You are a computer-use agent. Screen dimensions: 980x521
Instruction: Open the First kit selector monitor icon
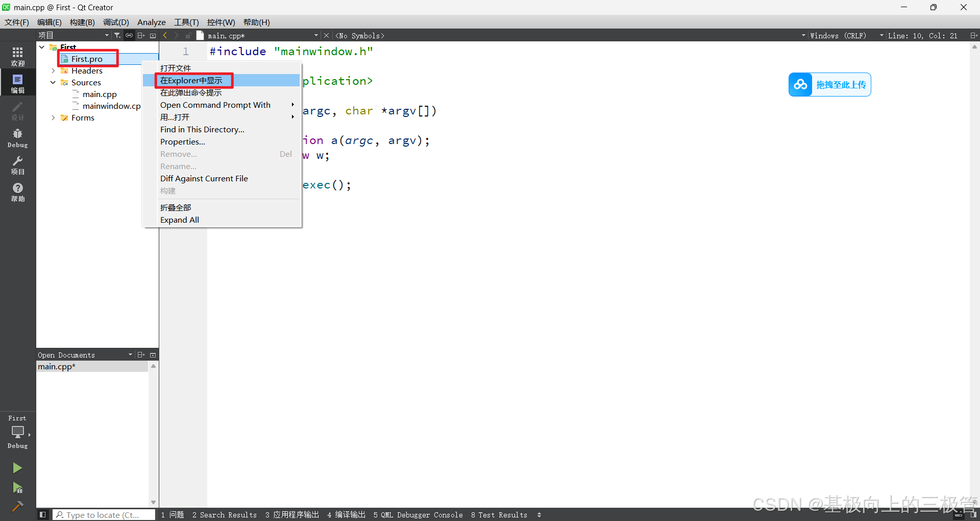pos(18,432)
